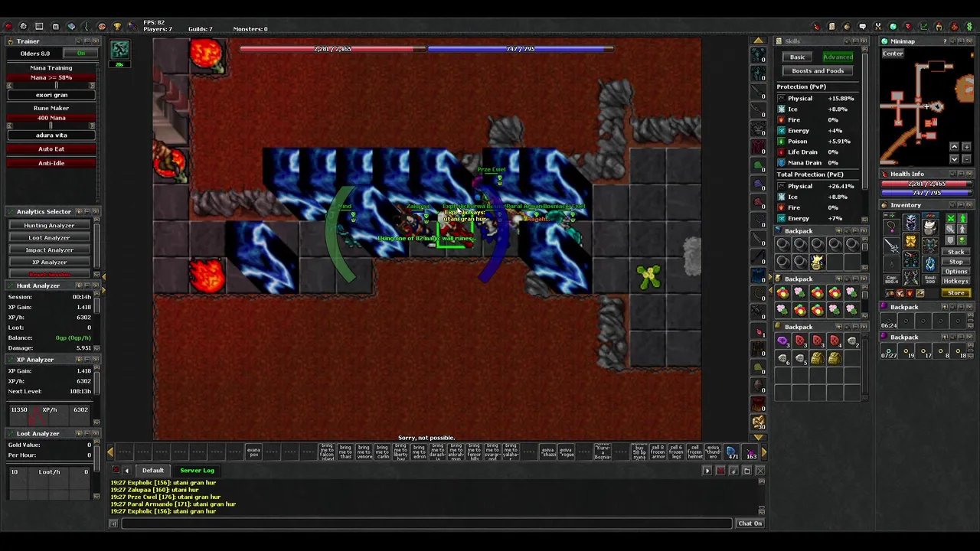Viewport: 980px width, 551px height.
Task: Open the Loot Analyzer entry
Action: point(49,238)
